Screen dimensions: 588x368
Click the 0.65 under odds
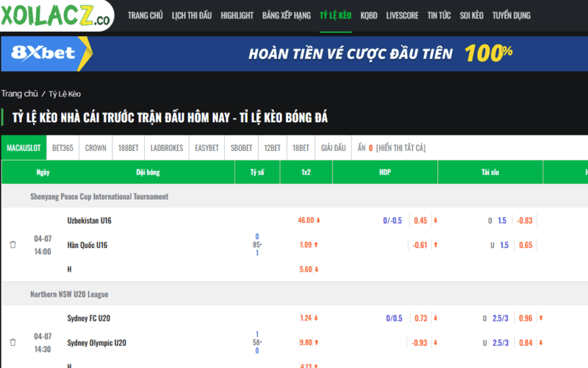(526, 245)
